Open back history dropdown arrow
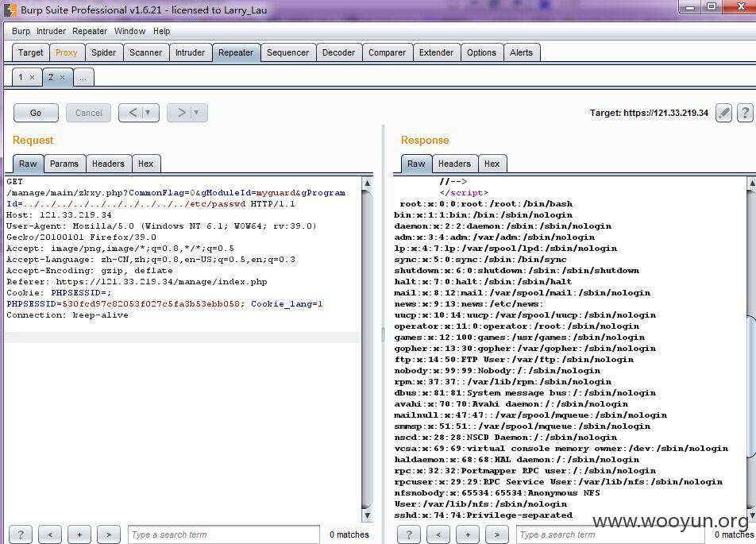Screen dimensions: 756x544 (x=148, y=113)
